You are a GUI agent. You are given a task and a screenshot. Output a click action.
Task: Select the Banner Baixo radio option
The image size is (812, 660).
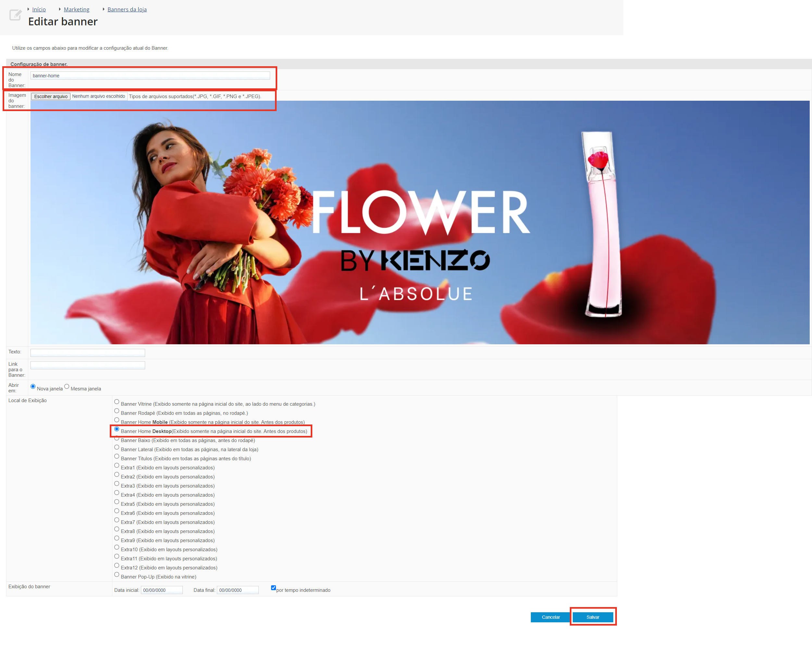click(x=117, y=438)
